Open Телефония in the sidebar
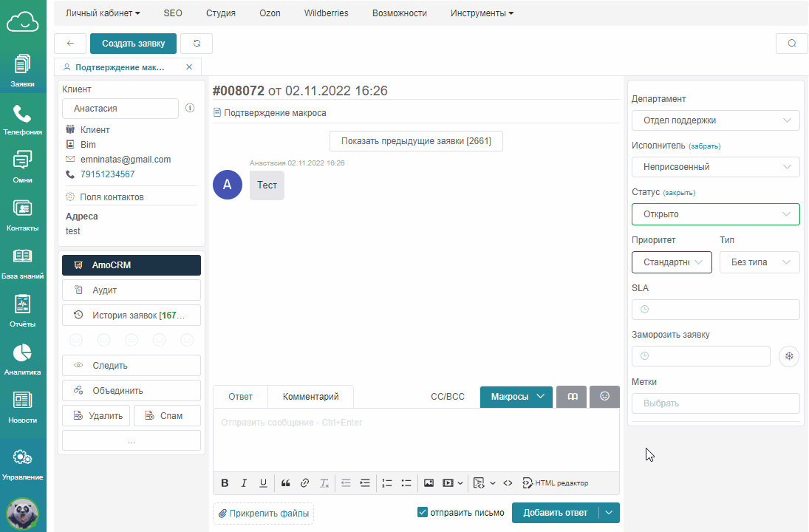Screen dimensions: 809x532 point(23,119)
